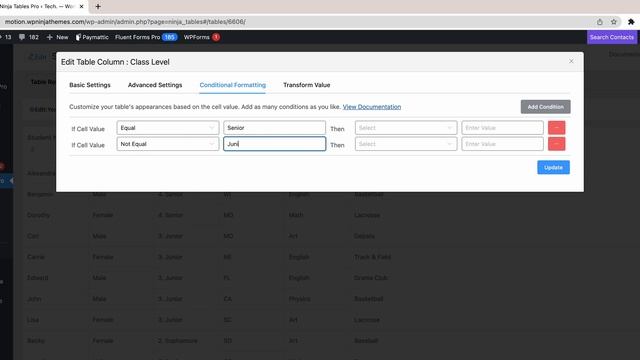Click the Fluent Forms Pro 185 badge

pyautogui.click(x=169, y=37)
